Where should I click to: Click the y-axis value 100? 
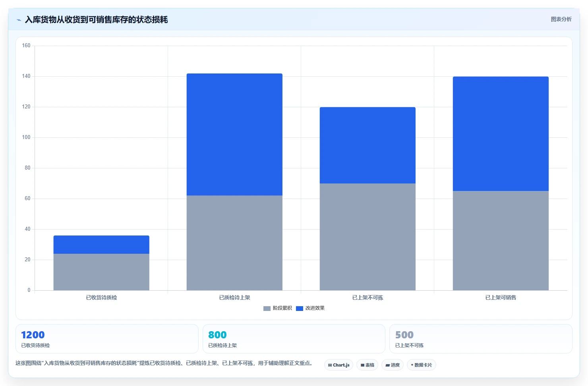pos(26,137)
